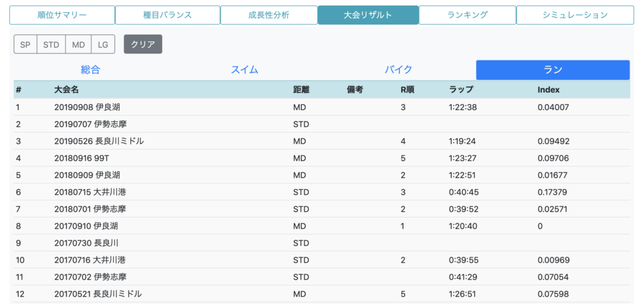The height and width of the screenshot is (304, 644).
Task: Click the active 大会リザルト tab
Action: (x=368, y=15)
